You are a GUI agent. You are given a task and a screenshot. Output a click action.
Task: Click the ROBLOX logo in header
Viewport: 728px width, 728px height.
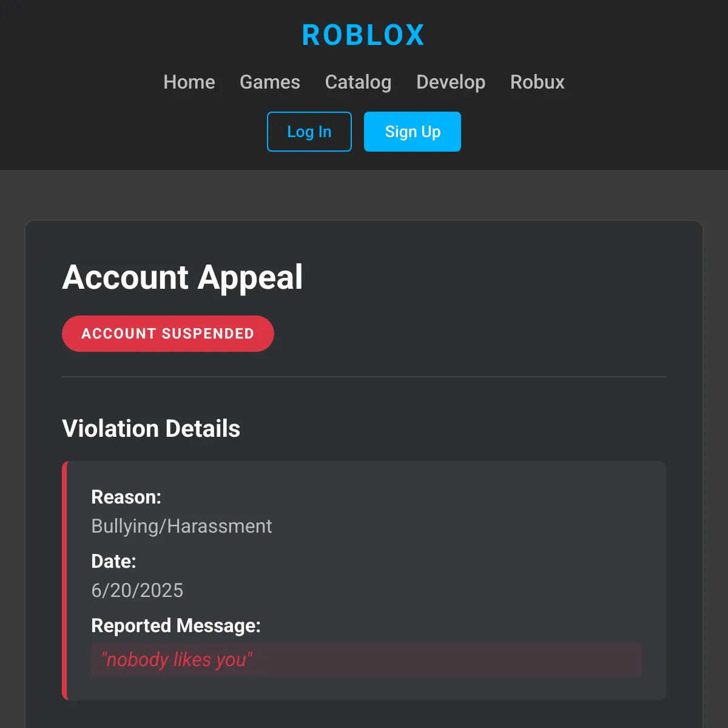coord(363,35)
